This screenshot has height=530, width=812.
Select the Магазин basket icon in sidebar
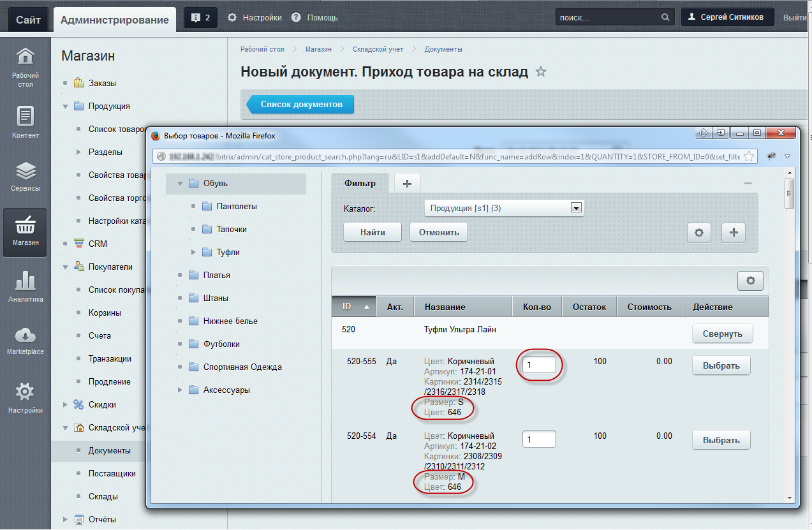click(x=25, y=232)
